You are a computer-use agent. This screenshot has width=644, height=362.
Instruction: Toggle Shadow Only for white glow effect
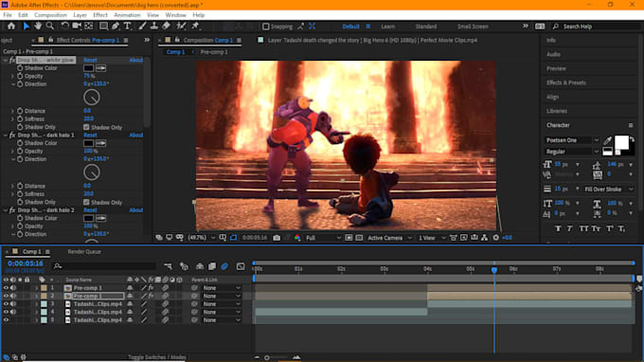click(86, 127)
